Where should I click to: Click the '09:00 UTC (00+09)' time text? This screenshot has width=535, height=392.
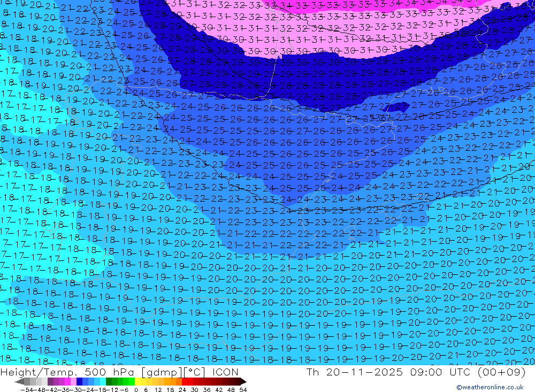[468, 372]
